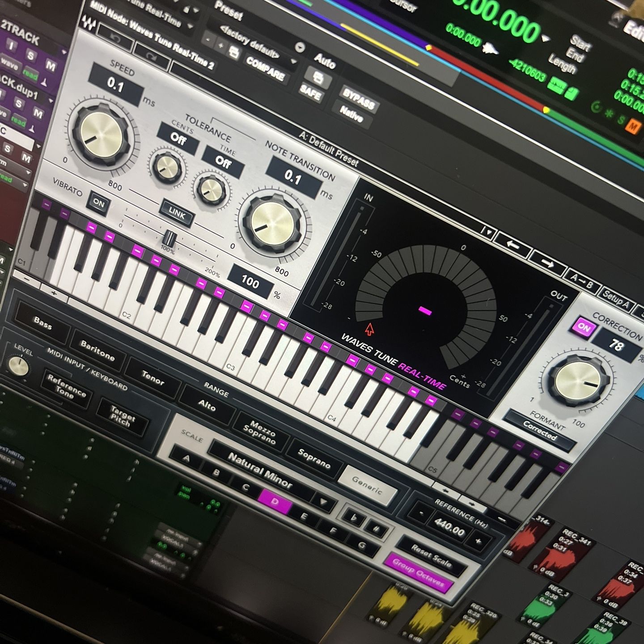Load previous preset with left arrow

click(513, 245)
